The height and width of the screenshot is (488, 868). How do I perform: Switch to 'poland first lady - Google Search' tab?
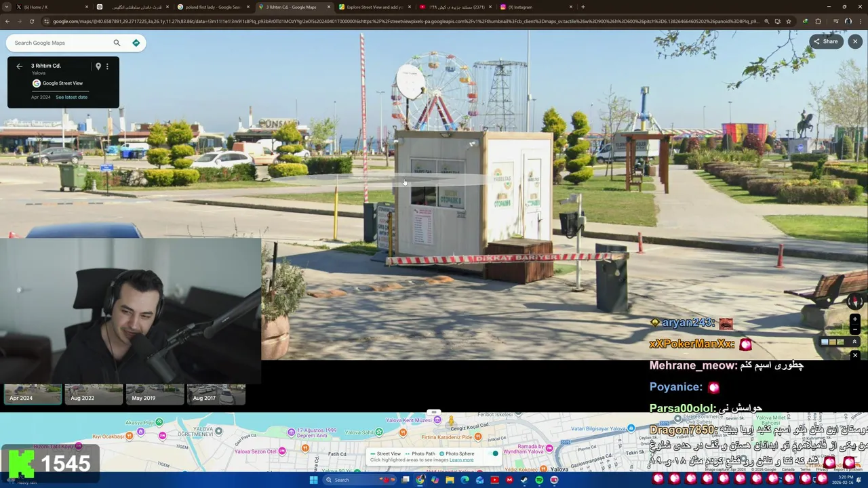pyautogui.click(x=214, y=7)
